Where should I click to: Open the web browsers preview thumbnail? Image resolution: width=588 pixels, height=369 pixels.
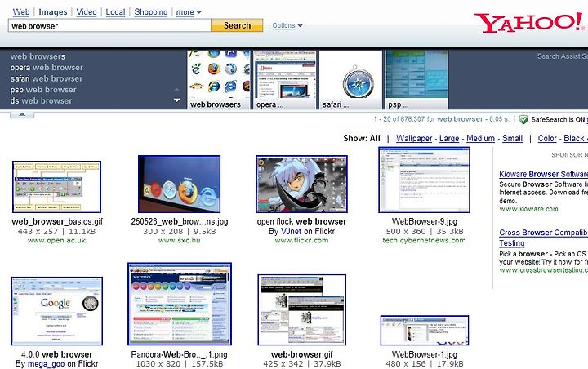[x=219, y=80]
